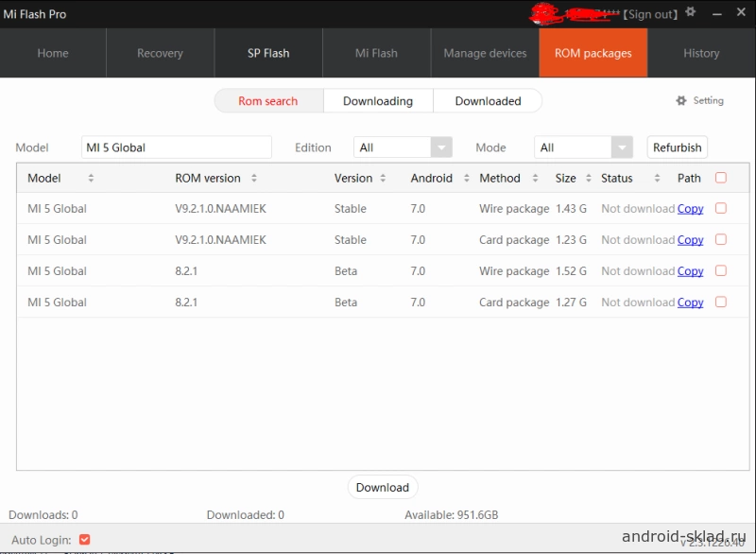Sort by Status column arrows

pos(656,178)
